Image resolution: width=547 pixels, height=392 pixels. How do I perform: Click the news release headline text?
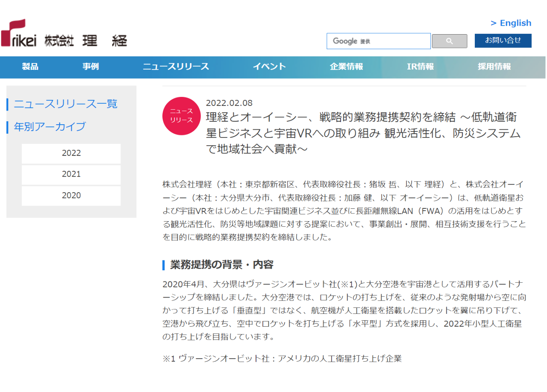[x=363, y=133]
